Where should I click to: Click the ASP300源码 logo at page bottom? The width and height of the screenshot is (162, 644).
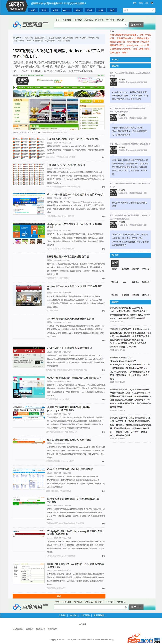pos(144,638)
